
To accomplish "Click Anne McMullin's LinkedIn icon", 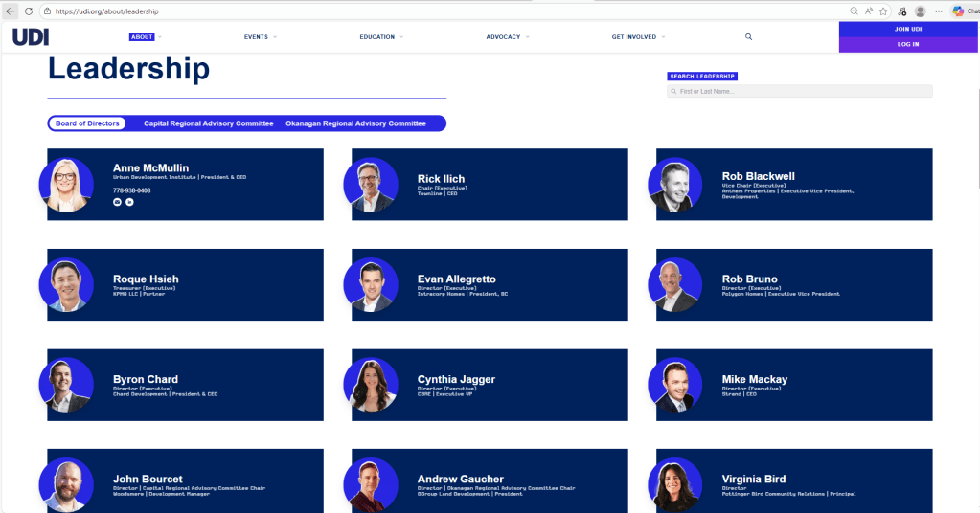I will click(x=129, y=202).
